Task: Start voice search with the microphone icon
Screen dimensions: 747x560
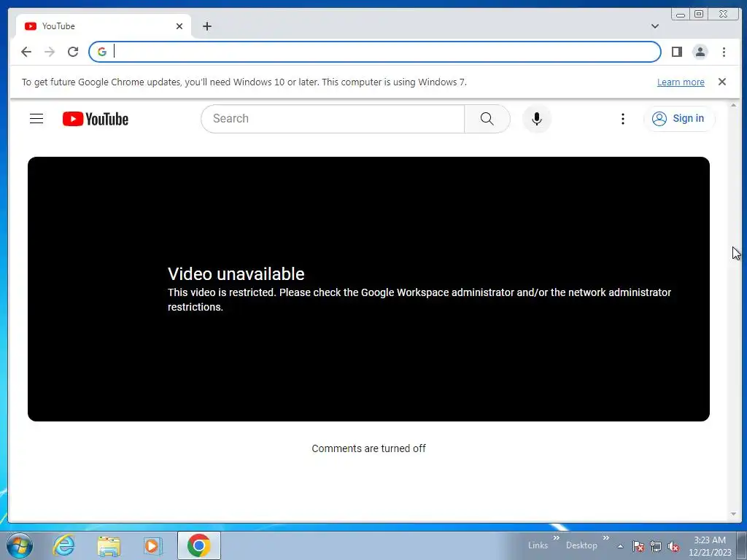Action: [536, 119]
